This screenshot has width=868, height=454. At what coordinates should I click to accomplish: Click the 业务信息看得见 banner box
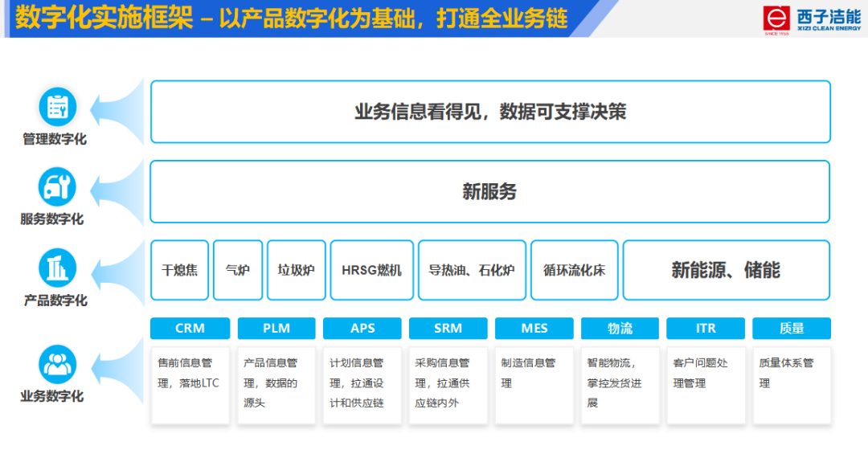489,112
